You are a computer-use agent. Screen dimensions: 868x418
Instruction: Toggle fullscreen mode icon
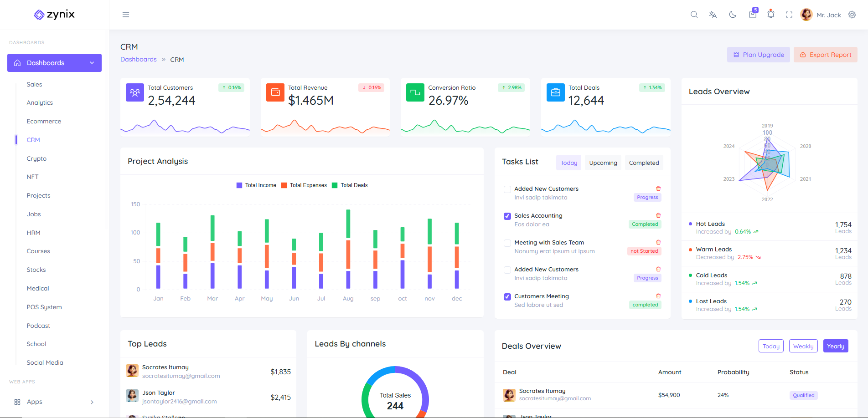[x=789, y=15]
